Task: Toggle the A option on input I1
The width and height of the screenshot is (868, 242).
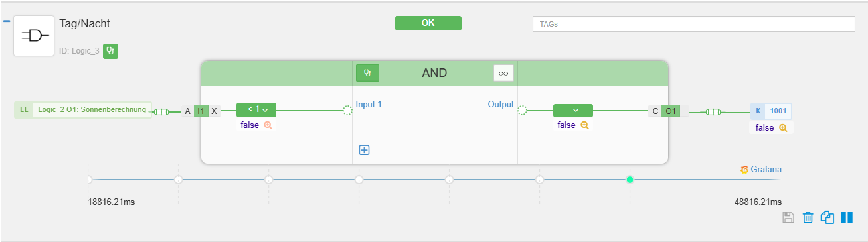Action: pyautogui.click(x=187, y=111)
